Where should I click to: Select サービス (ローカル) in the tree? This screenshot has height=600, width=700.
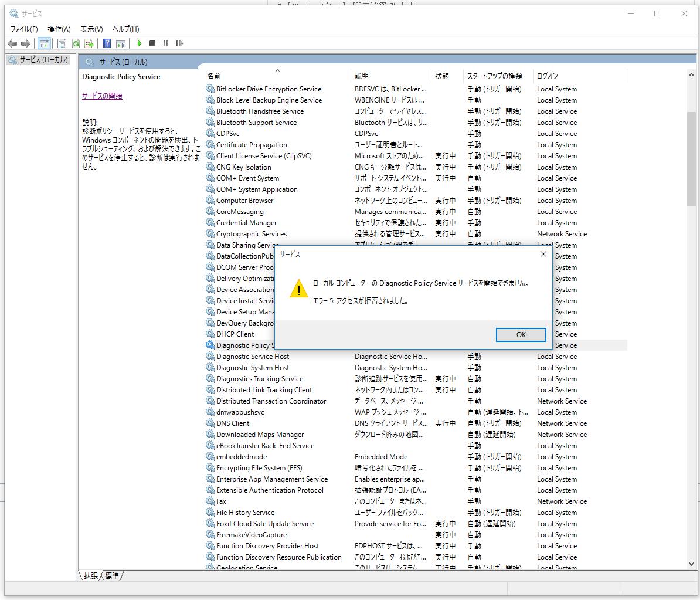(43, 60)
